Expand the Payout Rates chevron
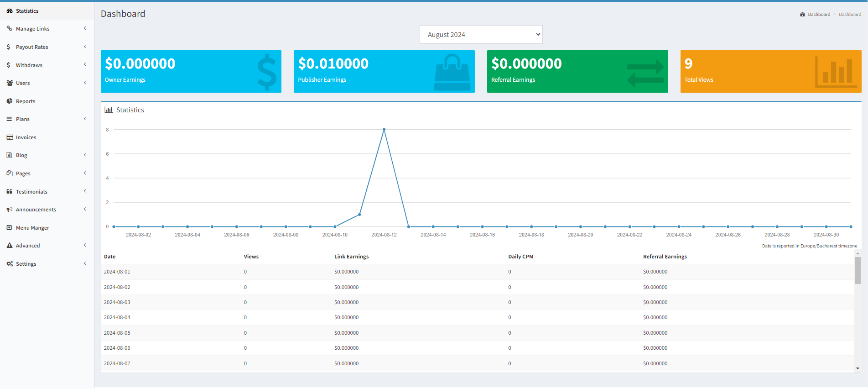 [x=85, y=47]
